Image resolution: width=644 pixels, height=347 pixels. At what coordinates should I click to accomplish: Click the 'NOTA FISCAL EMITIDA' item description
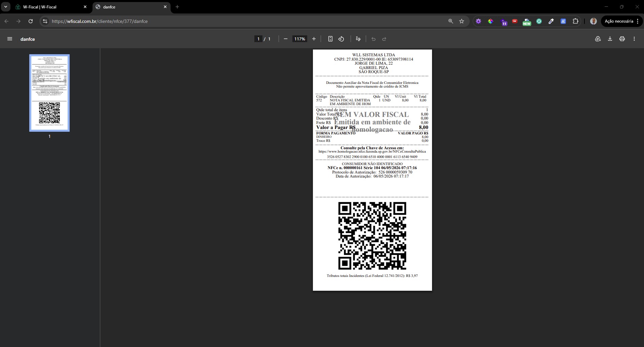[x=350, y=102]
